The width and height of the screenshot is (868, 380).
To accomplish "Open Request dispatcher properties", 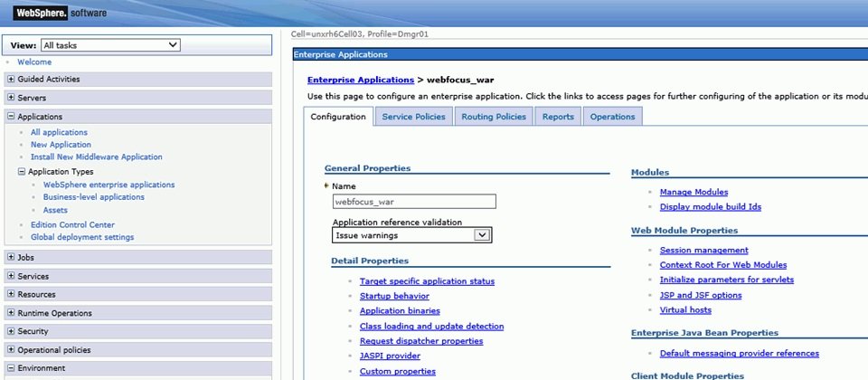I will [x=421, y=341].
